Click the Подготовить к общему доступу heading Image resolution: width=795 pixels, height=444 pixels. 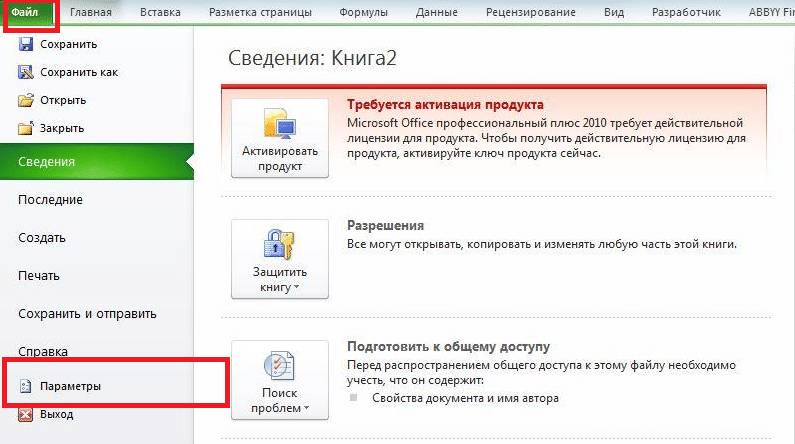pos(448,347)
